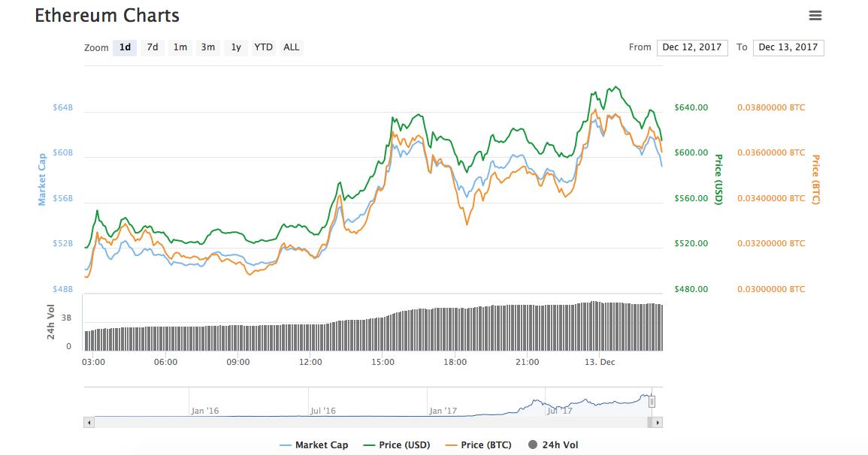Click the navigator scrollbar left arrow
The height and width of the screenshot is (455, 868).
[89, 423]
